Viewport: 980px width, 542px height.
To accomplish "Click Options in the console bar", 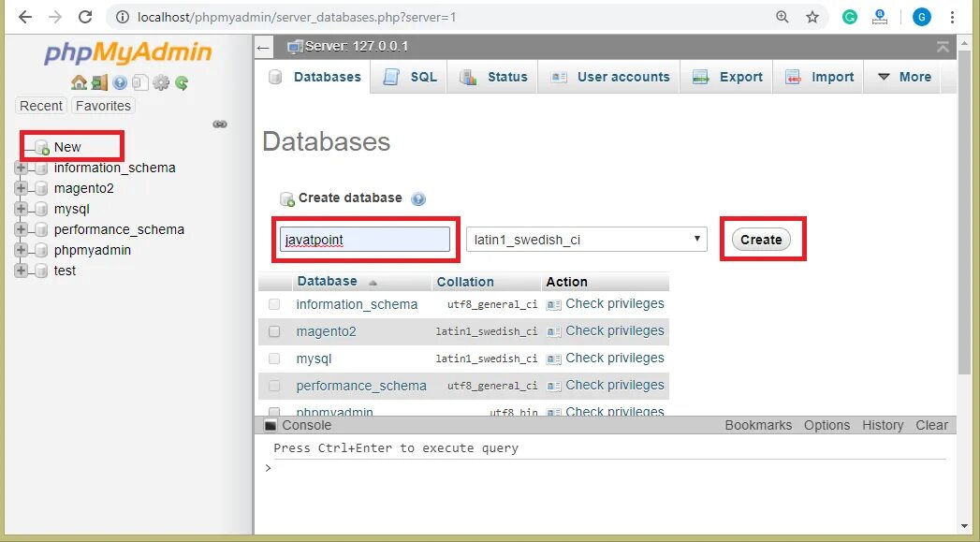I will tap(826, 426).
